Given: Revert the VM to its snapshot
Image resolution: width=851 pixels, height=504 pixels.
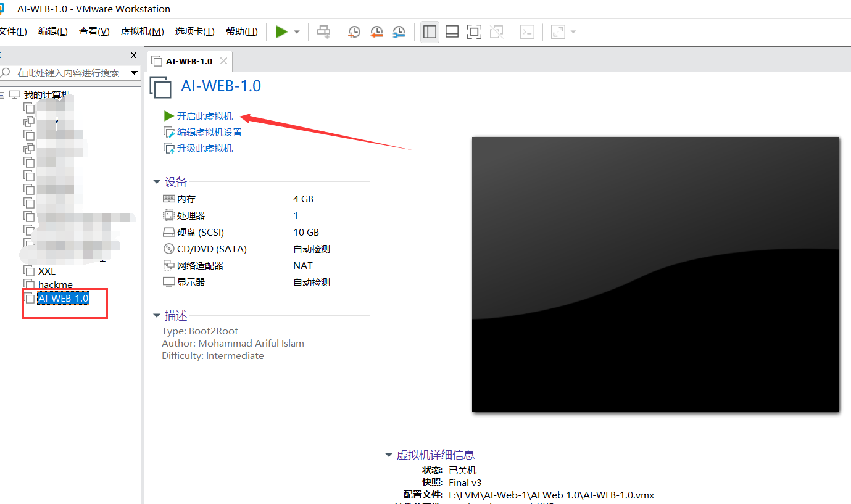Looking at the screenshot, I should point(376,31).
